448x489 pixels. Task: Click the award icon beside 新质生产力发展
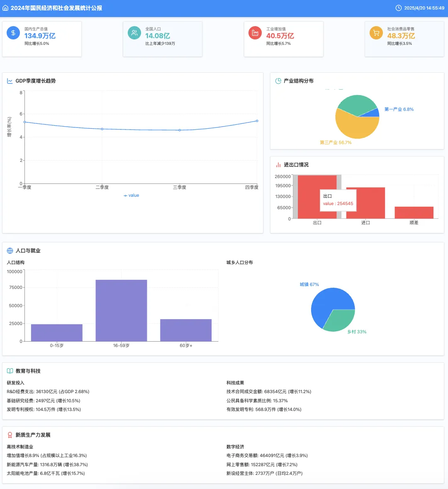tap(10, 435)
